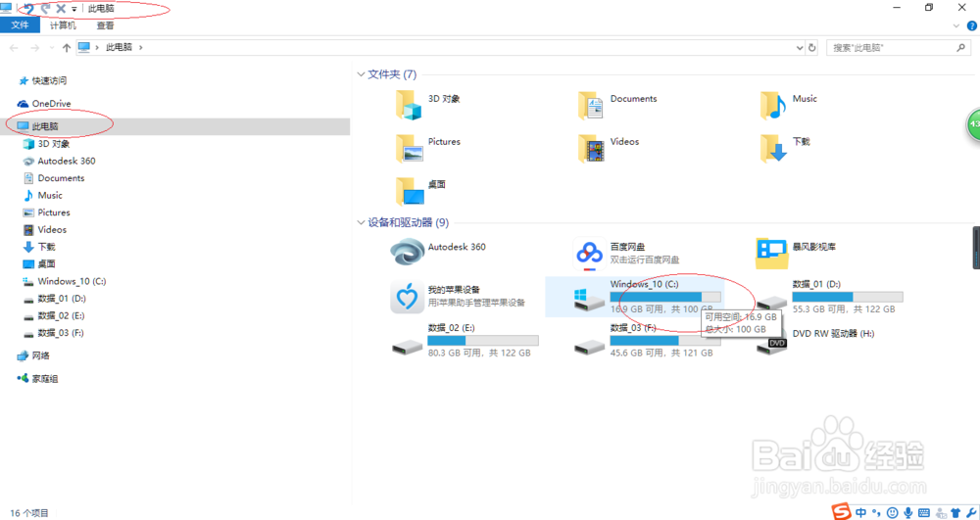
Task: Select the 数据_01 (D:) drive icon
Action: (771, 302)
